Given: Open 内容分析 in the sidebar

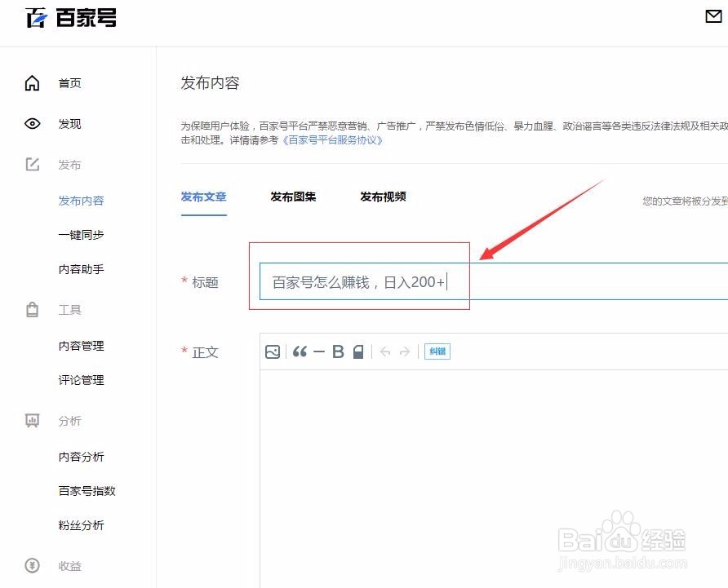Looking at the screenshot, I should coord(82,457).
